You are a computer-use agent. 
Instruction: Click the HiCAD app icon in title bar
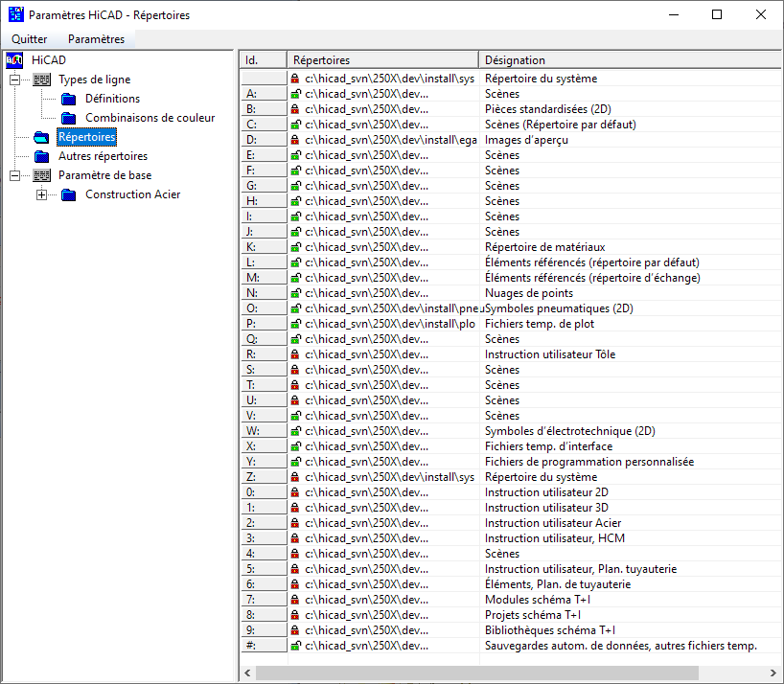pos(16,14)
